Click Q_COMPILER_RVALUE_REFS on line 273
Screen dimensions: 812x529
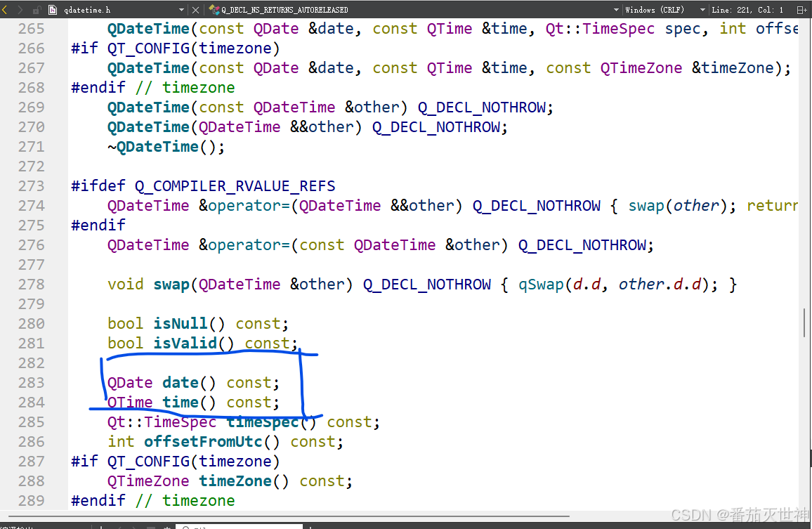click(235, 186)
